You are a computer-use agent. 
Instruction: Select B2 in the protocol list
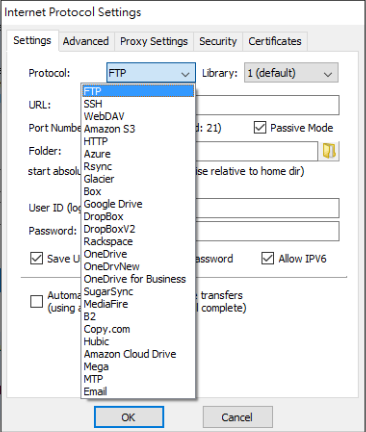pos(138,316)
